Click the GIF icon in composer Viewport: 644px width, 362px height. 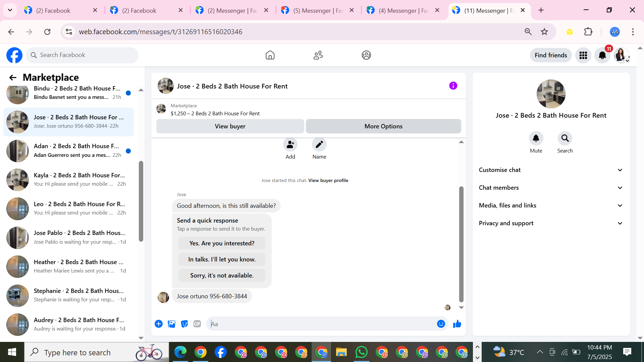197,324
